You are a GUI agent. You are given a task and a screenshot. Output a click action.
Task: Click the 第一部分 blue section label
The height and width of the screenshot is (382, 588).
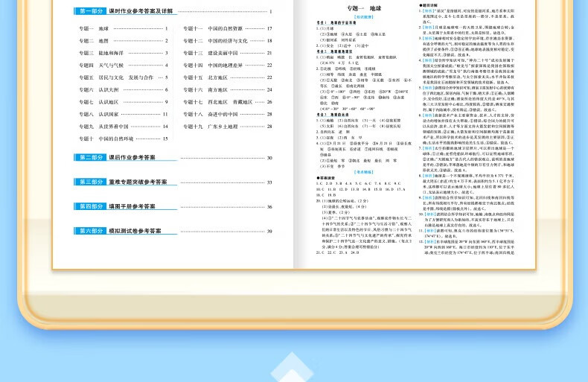coord(89,12)
